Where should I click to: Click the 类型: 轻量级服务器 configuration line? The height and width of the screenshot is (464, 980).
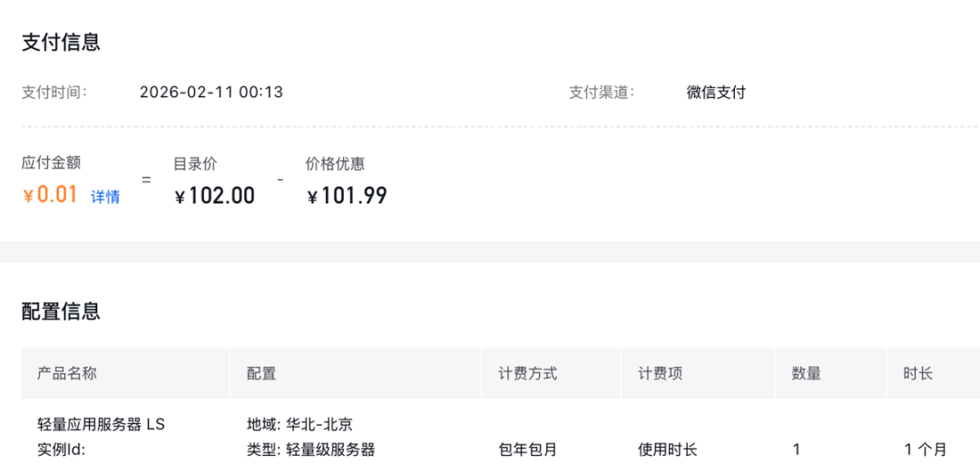click(x=310, y=449)
